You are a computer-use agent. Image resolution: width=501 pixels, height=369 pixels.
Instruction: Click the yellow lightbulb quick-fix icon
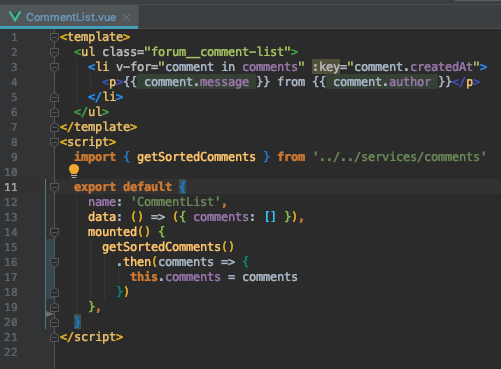pyautogui.click(x=74, y=171)
